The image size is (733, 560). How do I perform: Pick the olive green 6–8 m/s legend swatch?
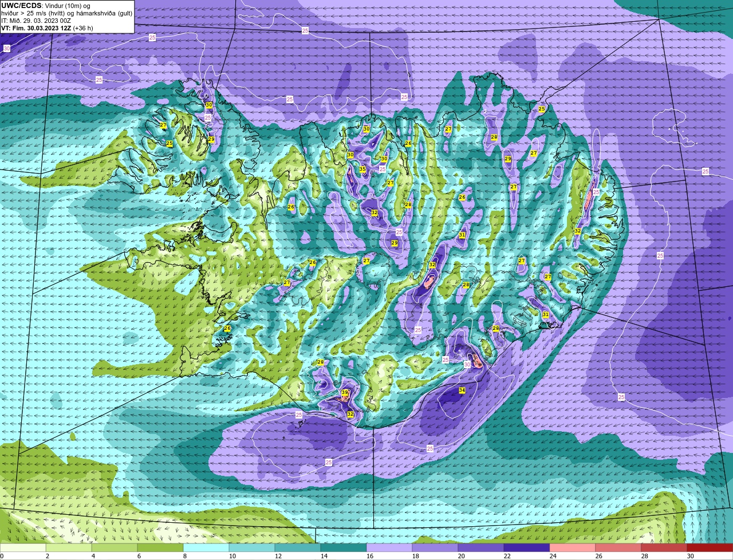[x=160, y=547]
